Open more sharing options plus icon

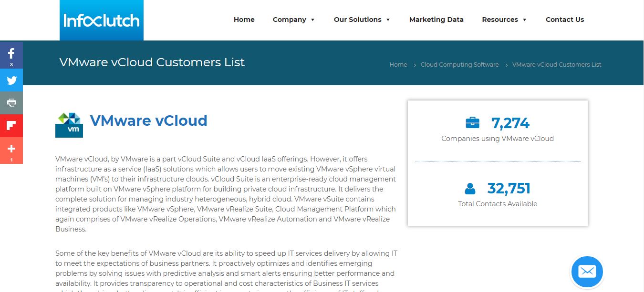tap(11, 151)
